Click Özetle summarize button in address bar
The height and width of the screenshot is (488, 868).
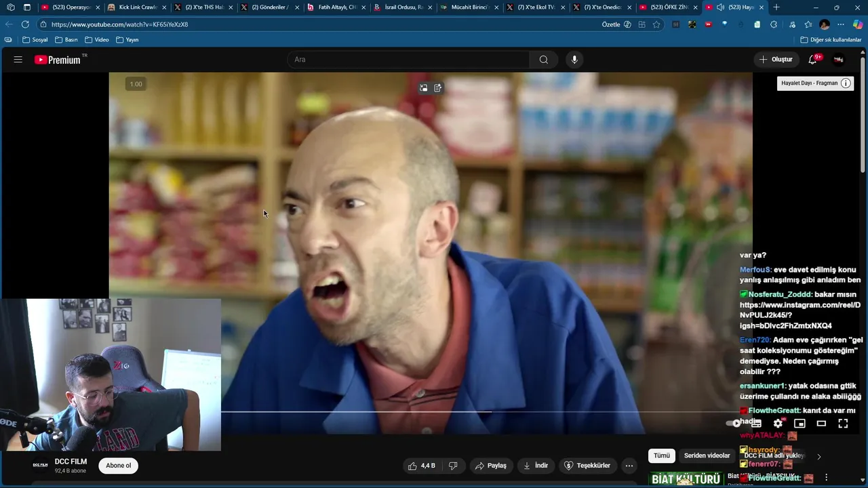(x=616, y=24)
